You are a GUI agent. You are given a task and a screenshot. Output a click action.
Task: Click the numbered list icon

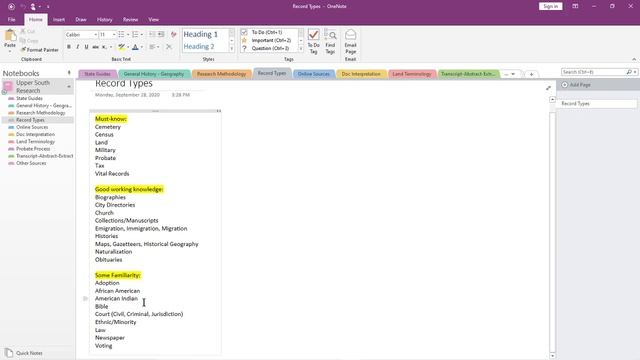click(x=135, y=35)
